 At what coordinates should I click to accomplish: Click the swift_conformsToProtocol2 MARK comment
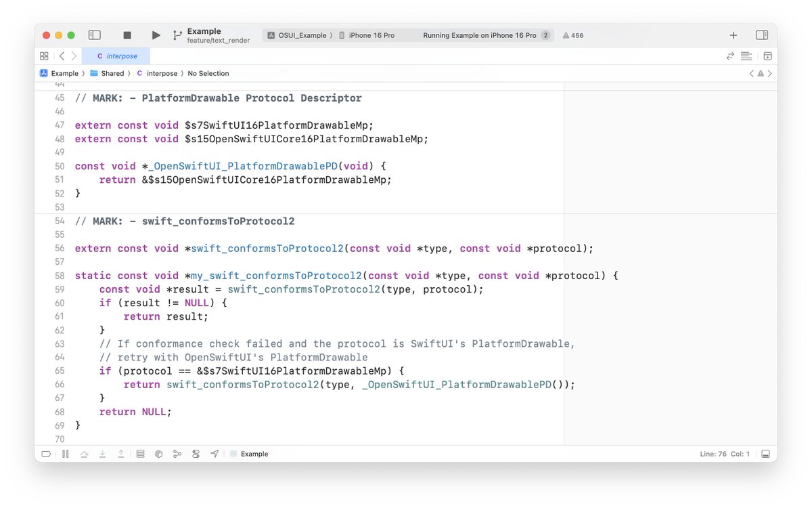point(185,221)
